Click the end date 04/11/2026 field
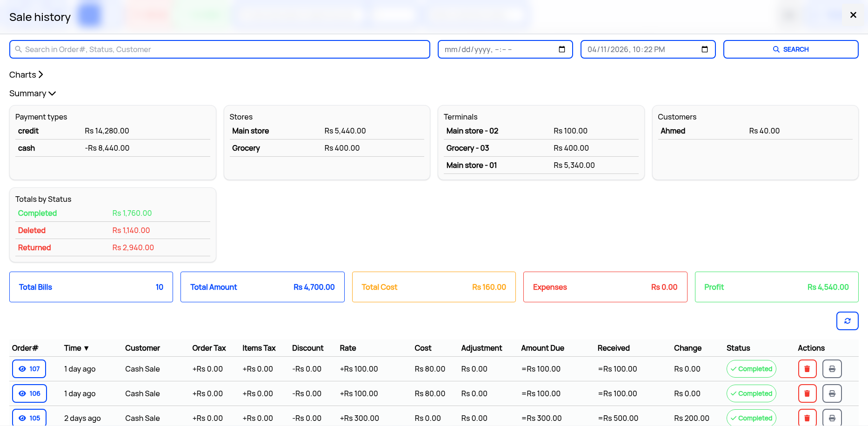 (648, 49)
